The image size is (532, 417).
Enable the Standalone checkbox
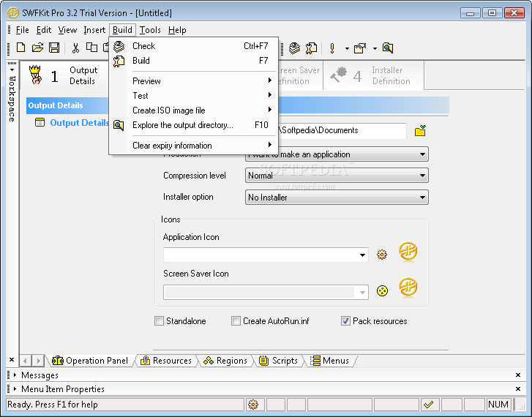[x=159, y=320]
